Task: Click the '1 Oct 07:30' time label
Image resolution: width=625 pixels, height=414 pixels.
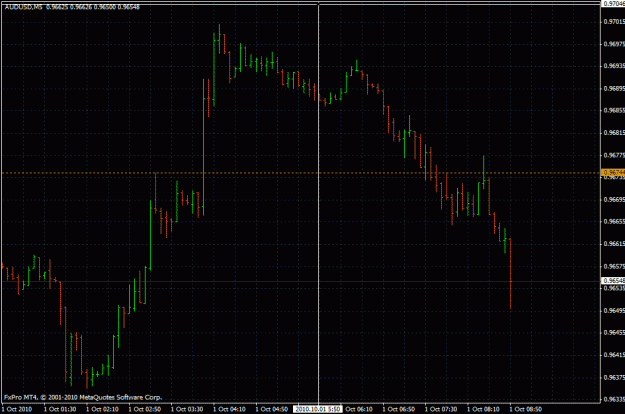Action: point(441,409)
